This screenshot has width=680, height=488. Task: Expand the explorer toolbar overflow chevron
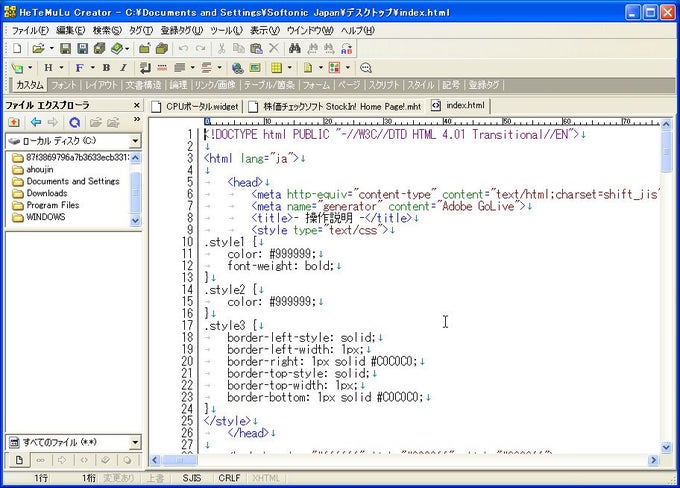(x=137, y=119)
